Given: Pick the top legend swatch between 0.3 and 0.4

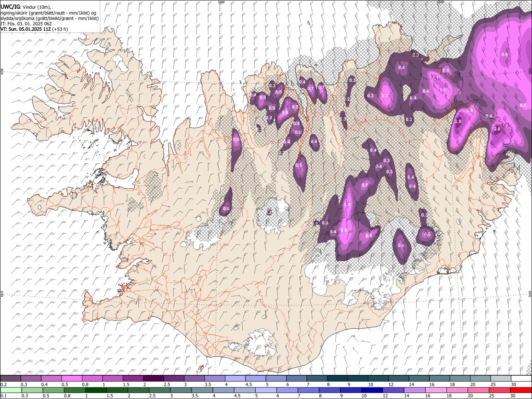Looking at the screenshot, I should 31,378.
